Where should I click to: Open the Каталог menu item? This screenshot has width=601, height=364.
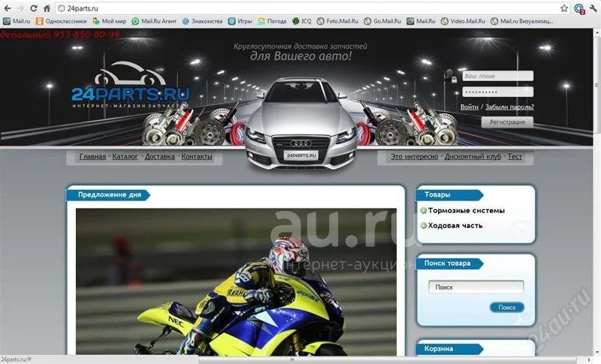[x=125, y=157]
